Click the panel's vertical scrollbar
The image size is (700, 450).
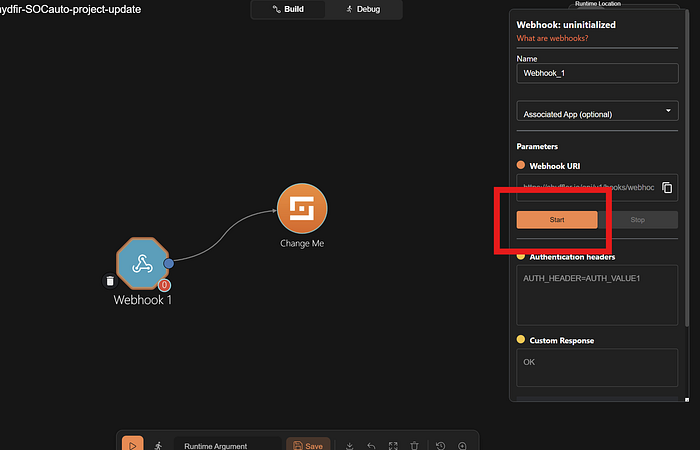(x=687, y=167)
